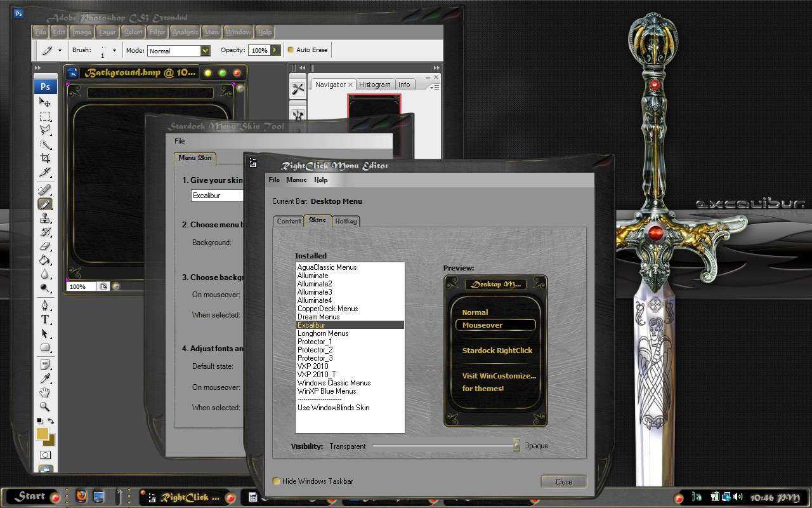
Task: Select the History Brush tool
Action: (x=45, y=232)
